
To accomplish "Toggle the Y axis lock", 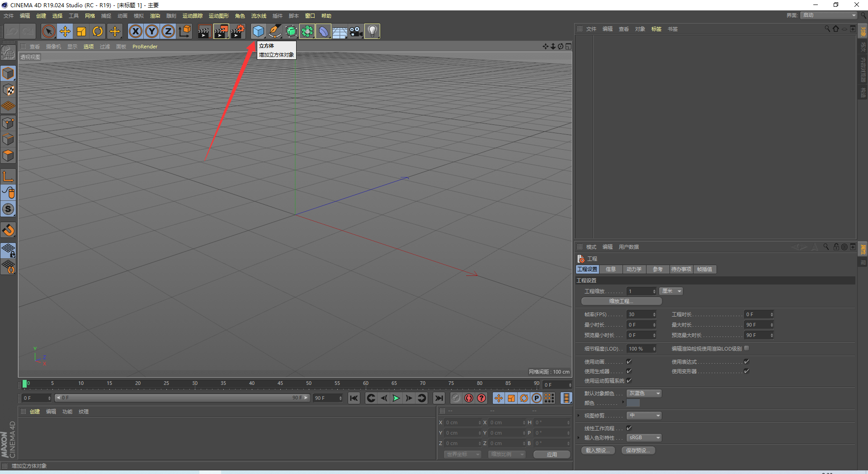I will (152, 31).
